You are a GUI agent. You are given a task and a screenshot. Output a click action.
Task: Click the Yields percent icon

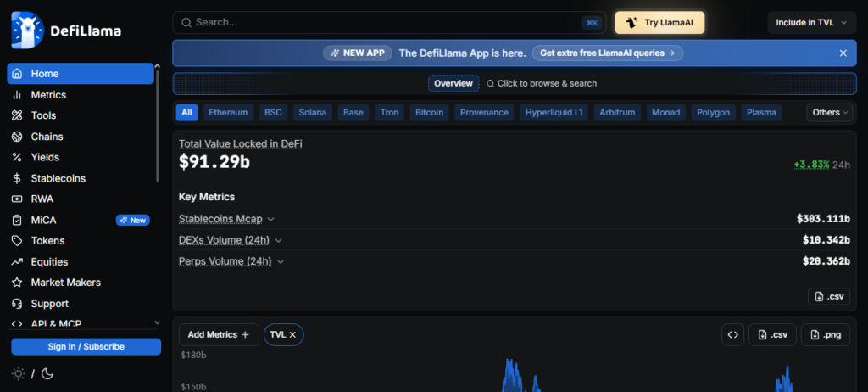click(17, 158)
